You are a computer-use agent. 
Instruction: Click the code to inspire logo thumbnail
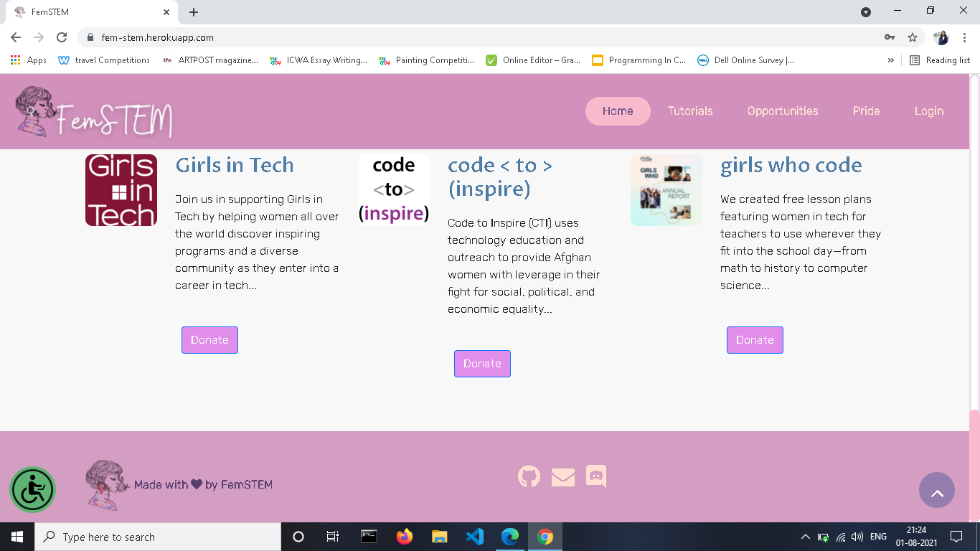394,190
